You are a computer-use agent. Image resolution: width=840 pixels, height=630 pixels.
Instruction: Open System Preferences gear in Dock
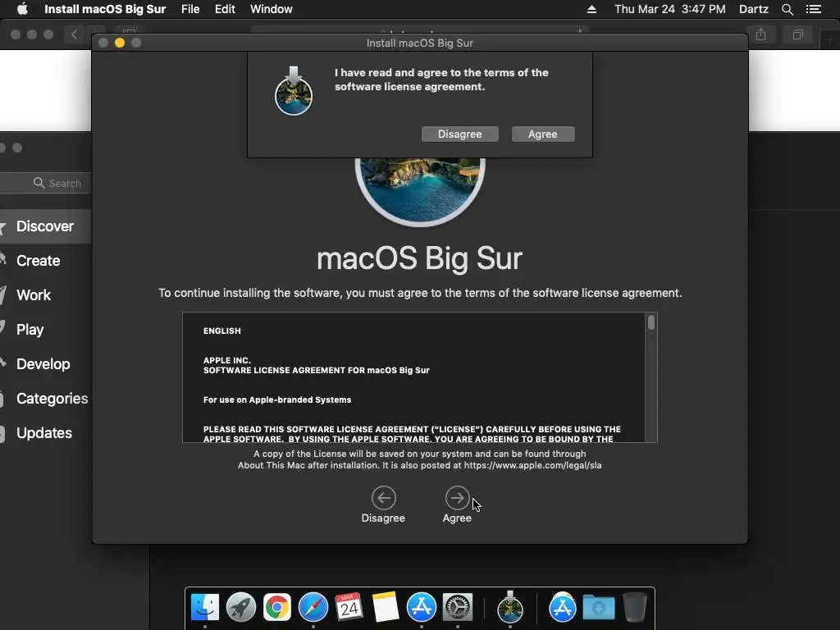tap(457, 607)
